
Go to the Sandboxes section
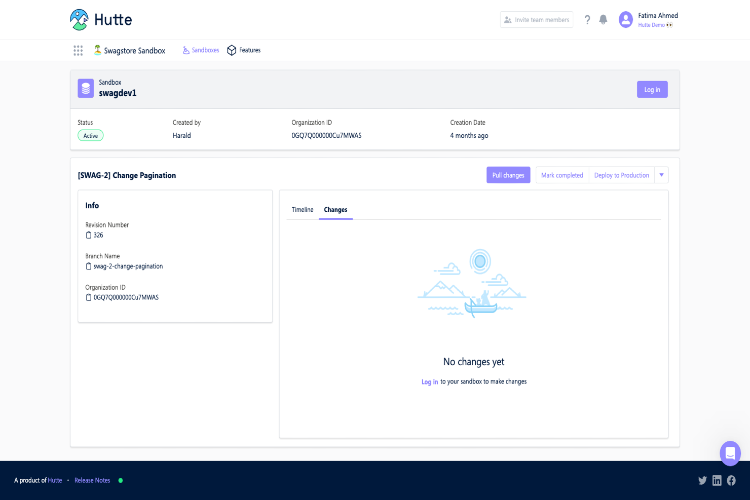click(x=200, y=50)
